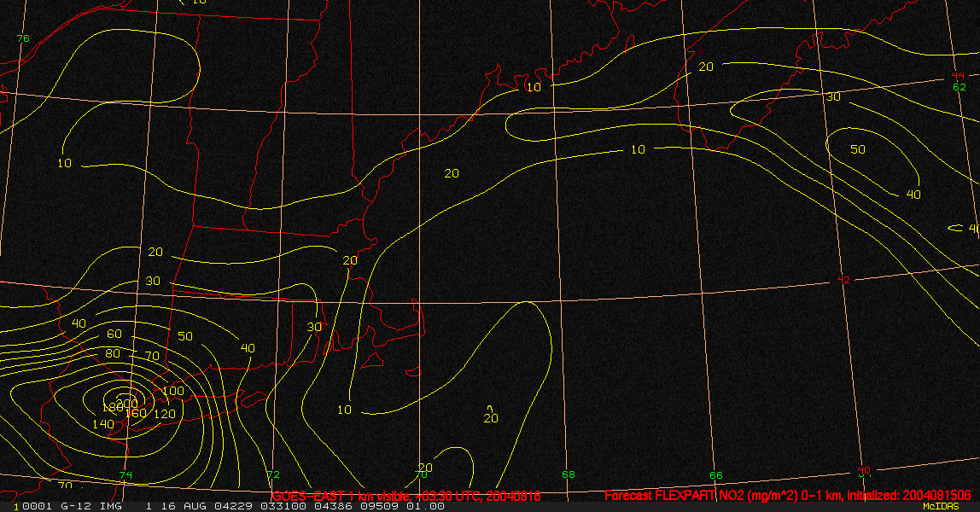
Task: Click the 80 contour label
Action: (x=113, y=353)
